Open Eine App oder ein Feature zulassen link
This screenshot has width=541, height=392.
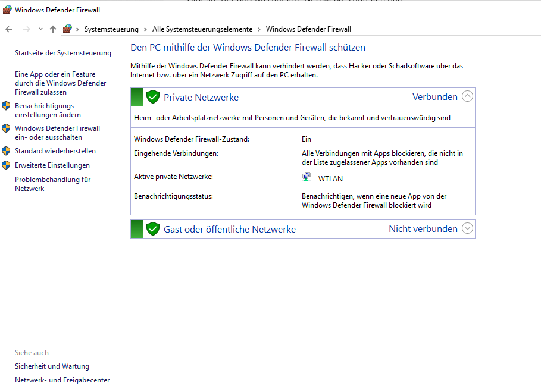[60, 83]
